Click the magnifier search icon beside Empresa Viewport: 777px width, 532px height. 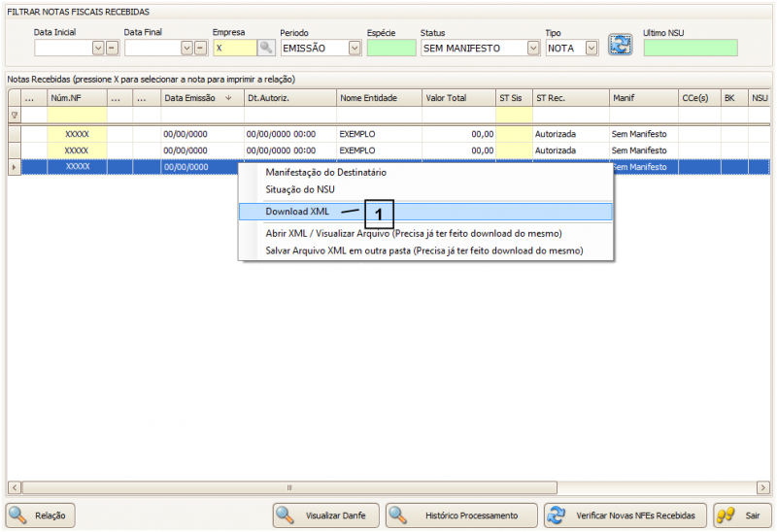click(x=265, y=48)
